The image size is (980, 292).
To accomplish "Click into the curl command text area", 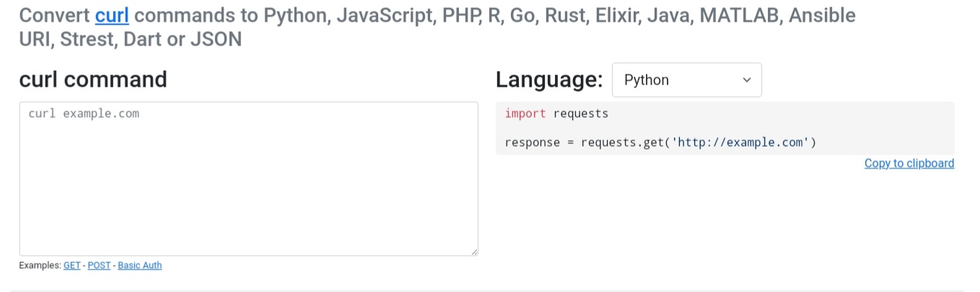I will pyautogui.click(x=248, y=179).
